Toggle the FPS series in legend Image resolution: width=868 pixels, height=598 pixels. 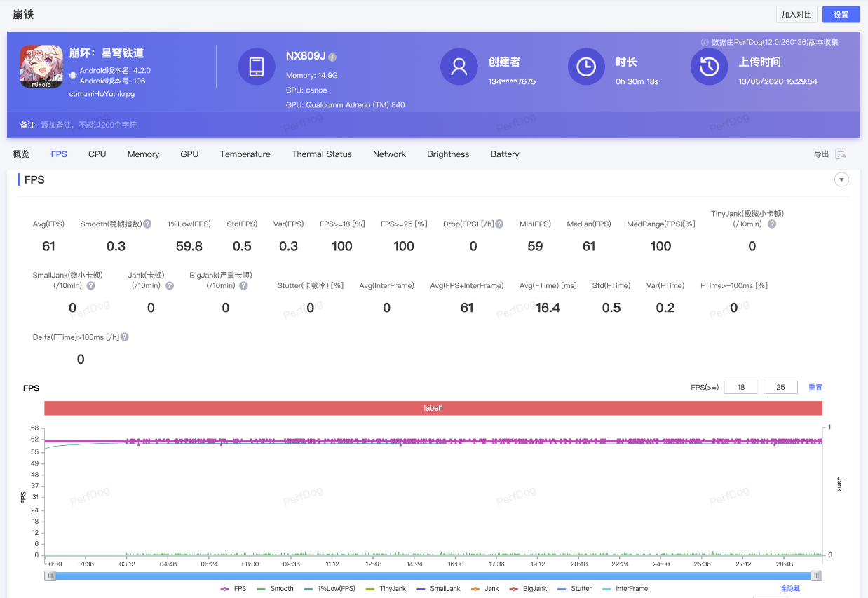click(233, 589)
